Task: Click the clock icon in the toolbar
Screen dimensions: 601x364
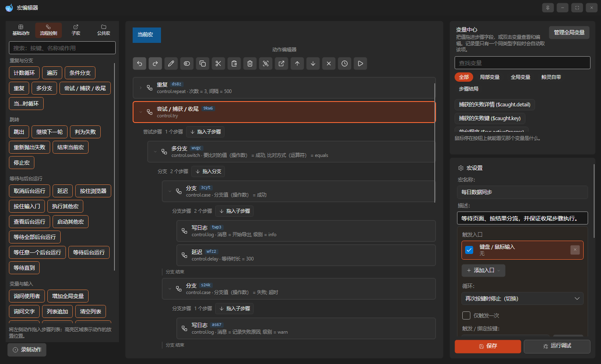Action: point(345,63)
